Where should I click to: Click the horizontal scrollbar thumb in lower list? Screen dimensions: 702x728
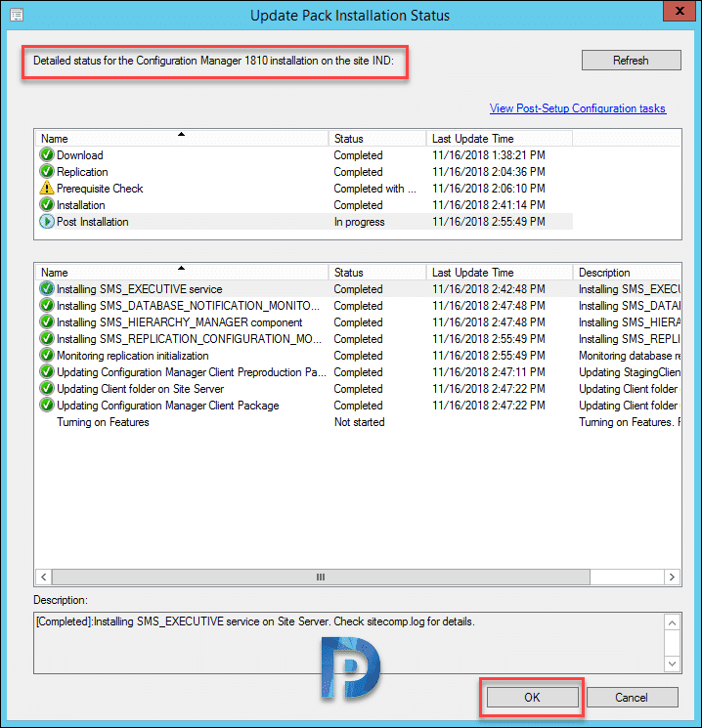[321, 578]
